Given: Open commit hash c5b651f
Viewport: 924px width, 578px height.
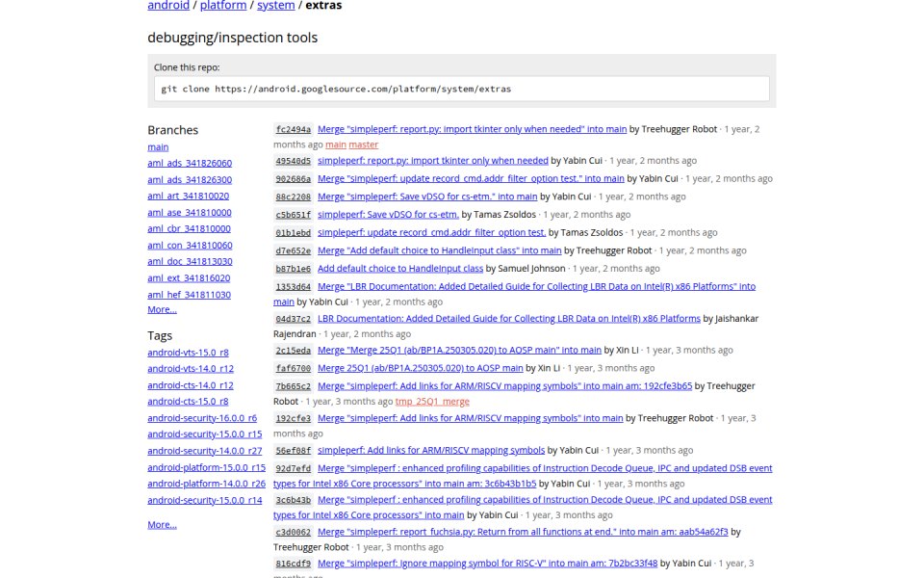Looking at the screenshot, I should pyautogui.click(x=293, y=215).
